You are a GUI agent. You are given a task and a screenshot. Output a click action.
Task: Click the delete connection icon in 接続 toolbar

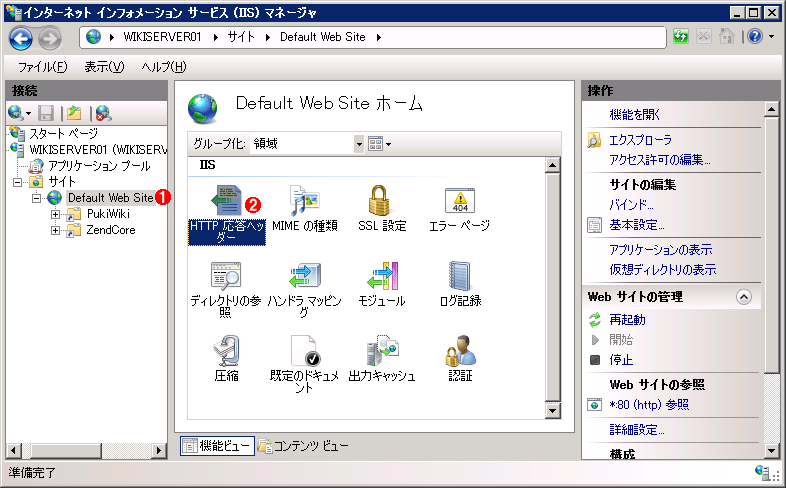103,113
